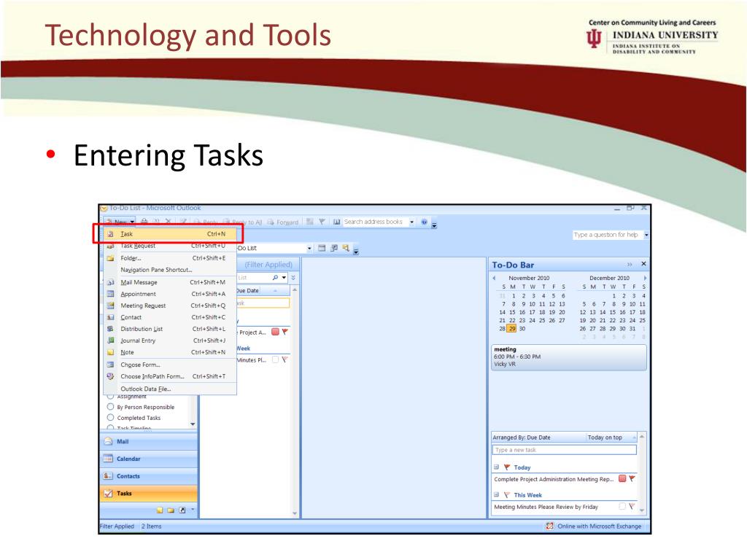Click the small Folder List icon below Tasks
747x560 pixels.
[x=171, y=510]
